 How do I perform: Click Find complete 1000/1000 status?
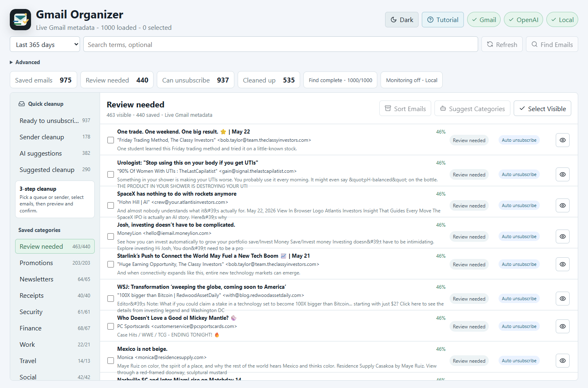click(x=341, y=80)
